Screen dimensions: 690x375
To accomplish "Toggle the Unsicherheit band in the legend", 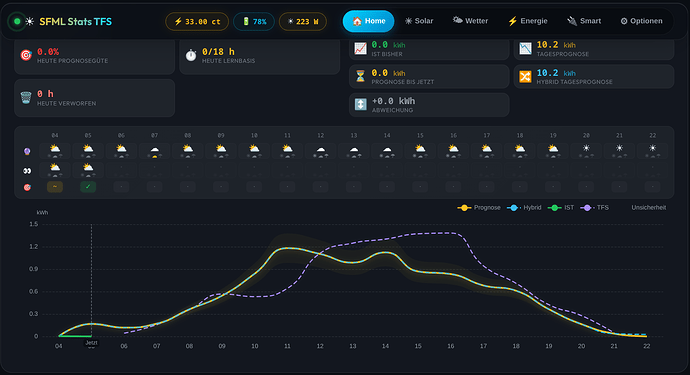I will point(649,207).
